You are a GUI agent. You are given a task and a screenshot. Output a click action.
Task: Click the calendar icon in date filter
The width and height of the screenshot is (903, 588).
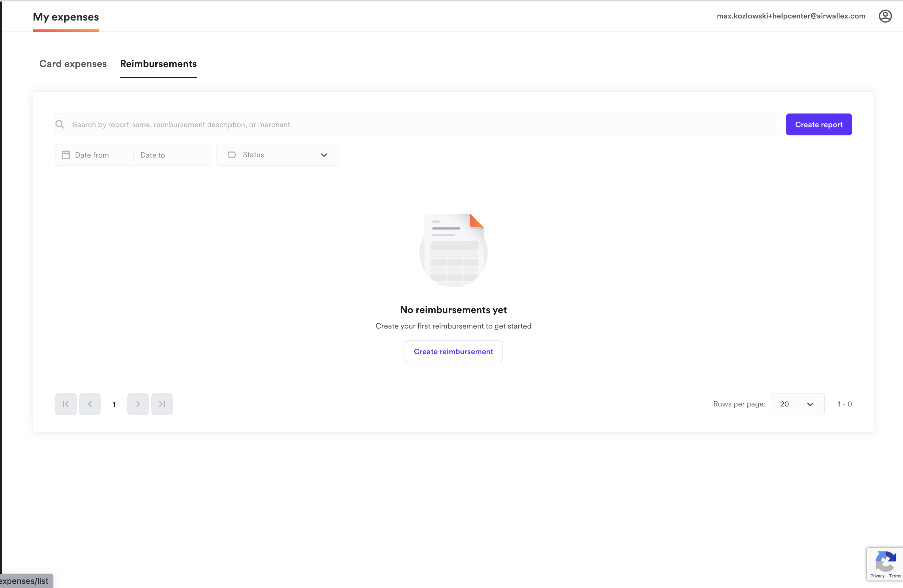[x=66, y=155]
